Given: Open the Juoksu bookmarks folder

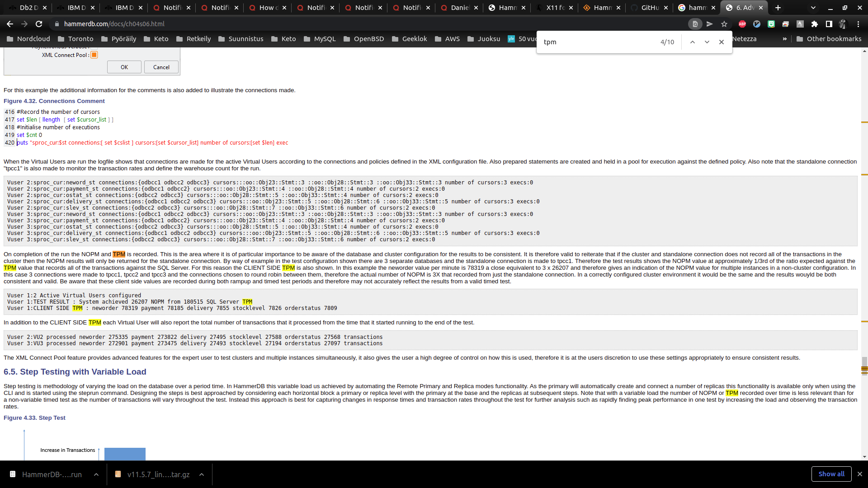Looking at the screenshot, I should (x=484, y=39).
